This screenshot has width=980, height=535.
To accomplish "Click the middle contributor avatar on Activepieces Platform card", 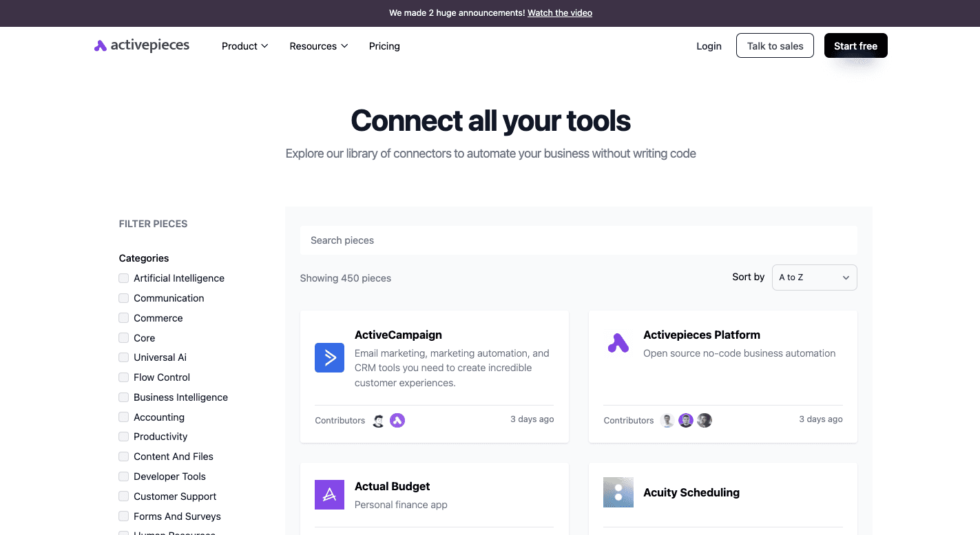I will (685, 420).
